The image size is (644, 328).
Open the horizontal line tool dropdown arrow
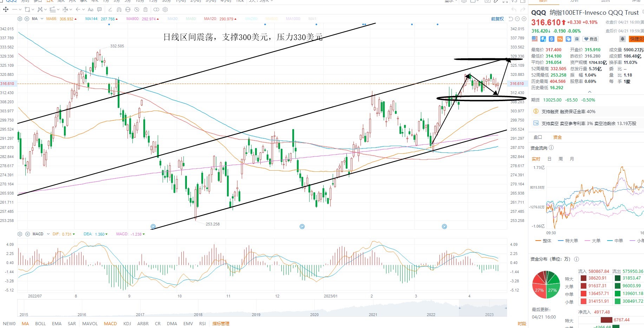tap(20, 9)
